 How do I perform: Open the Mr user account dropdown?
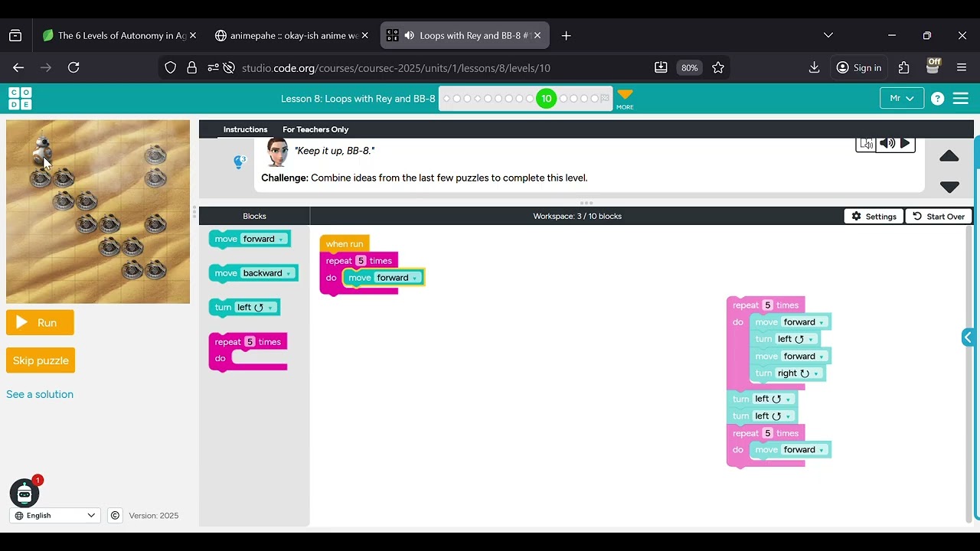901,99
